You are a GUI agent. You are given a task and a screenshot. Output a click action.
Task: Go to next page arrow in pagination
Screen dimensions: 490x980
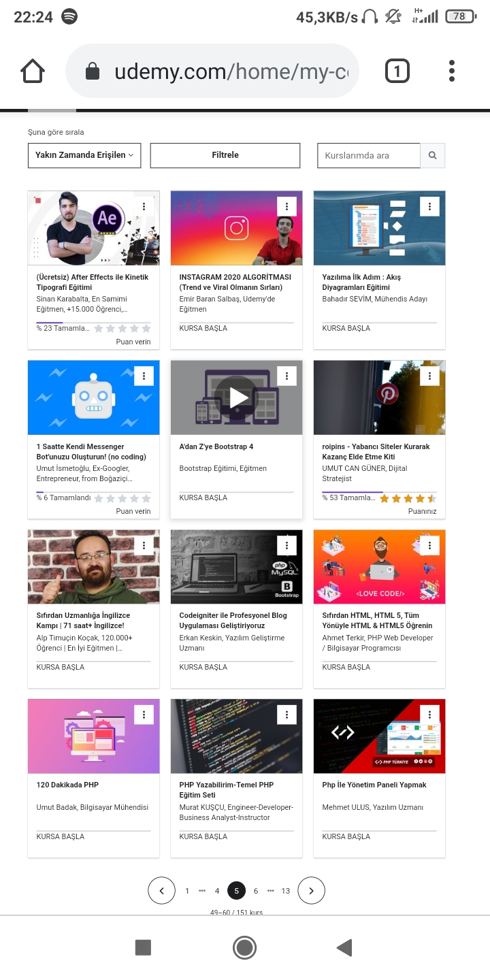(311, 890)
